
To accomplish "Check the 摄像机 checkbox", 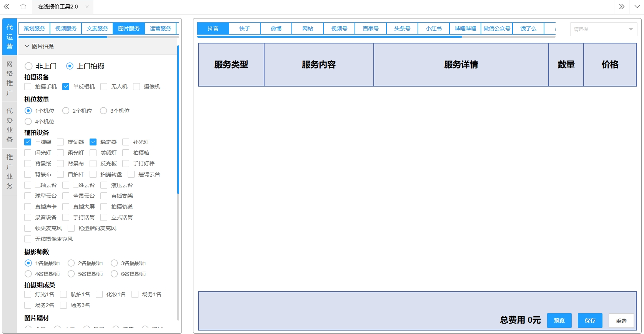I will (136, 87).
